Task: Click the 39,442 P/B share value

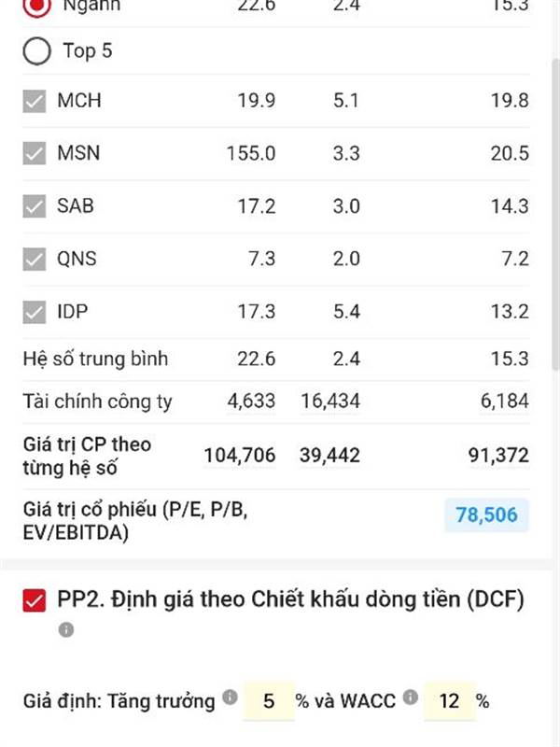Action: pyautogui.click(x=329, y=456)
